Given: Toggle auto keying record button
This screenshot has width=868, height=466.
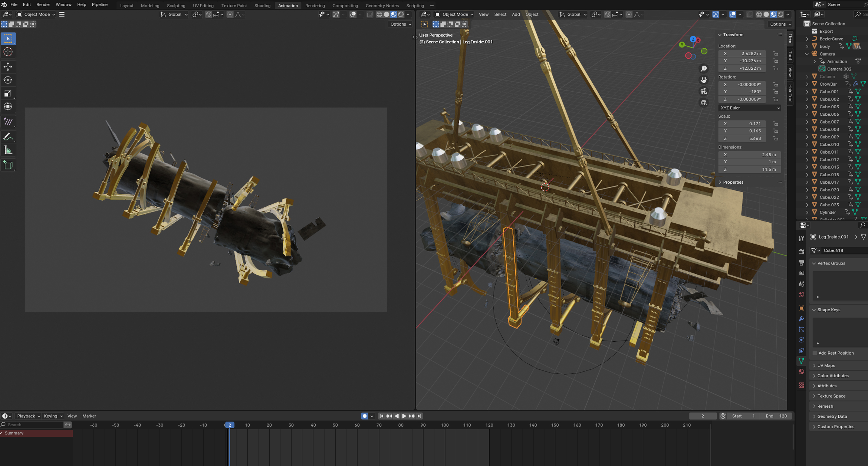Looking at the screenshot, I should [x=364, y=416].
